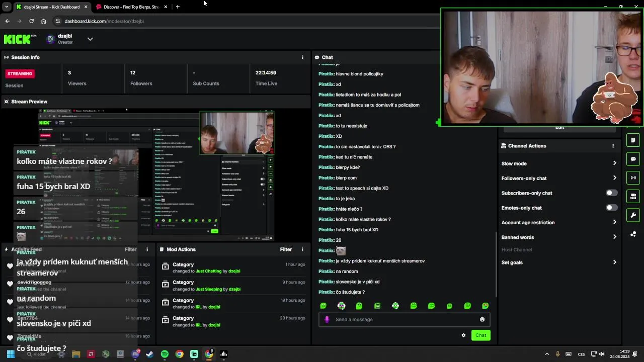644x362 pixels.
Task: Click the Filter button in Activity Feed
Action: [x=131, y=249]
